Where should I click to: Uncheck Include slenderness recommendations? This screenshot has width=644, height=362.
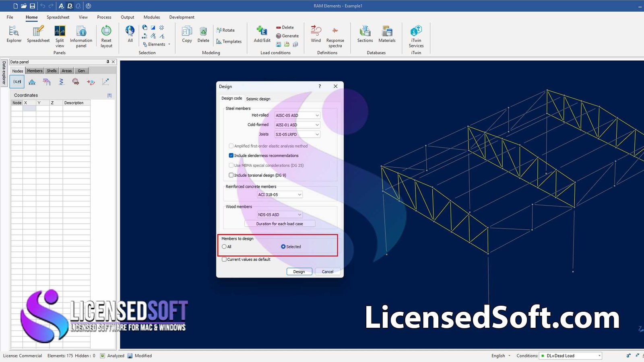[x=231, y=156]
